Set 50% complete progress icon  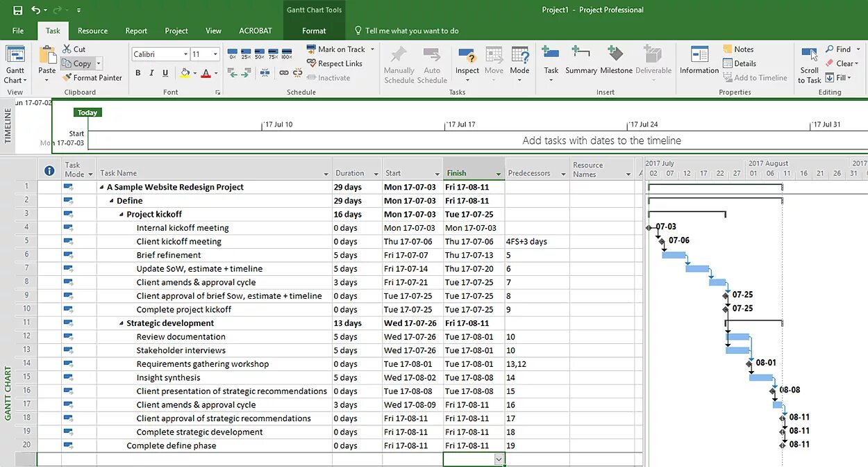point(259,54)
